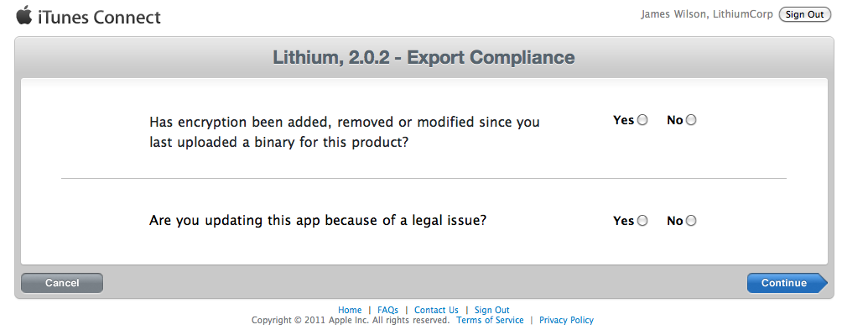This screenshot has width=868, height=335.
Task: Select No for legal issue question
Action: [691, 221]
